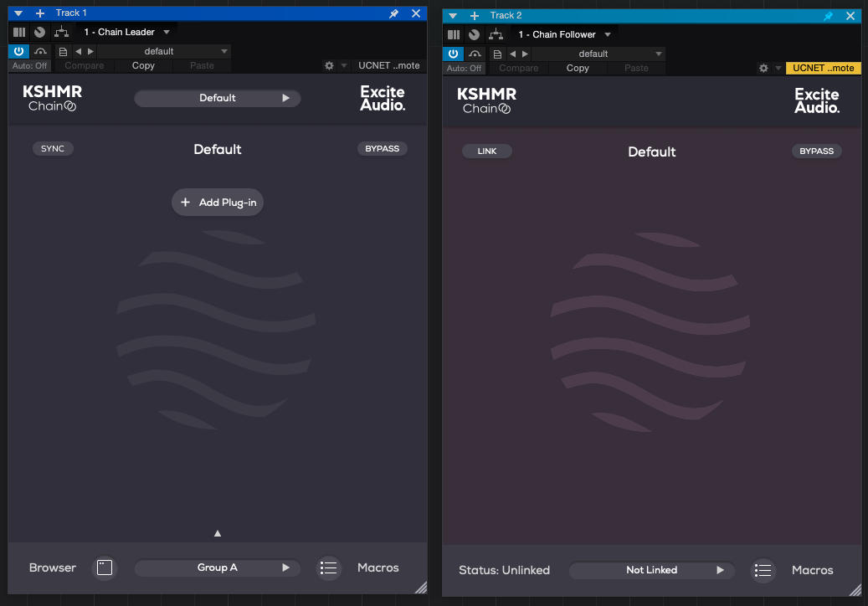Click the knob icon in Track 2 header
The image size is (868, 606).
475,34
